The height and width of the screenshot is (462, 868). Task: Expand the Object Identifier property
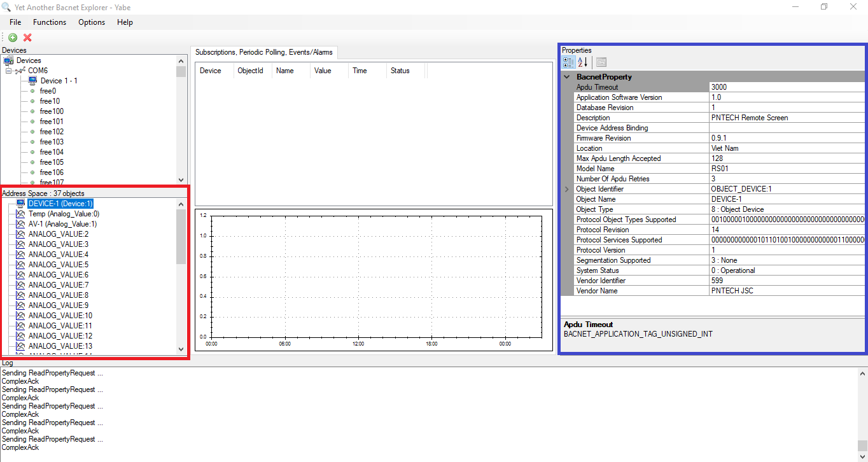(566, 189)
